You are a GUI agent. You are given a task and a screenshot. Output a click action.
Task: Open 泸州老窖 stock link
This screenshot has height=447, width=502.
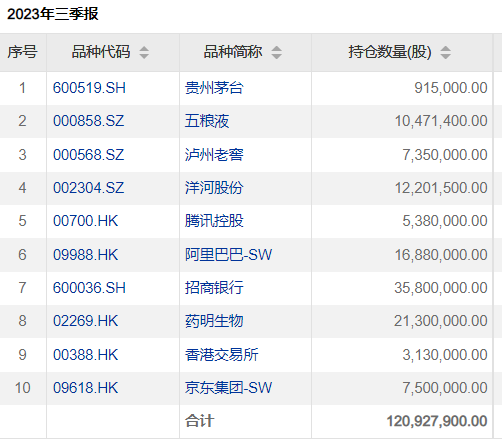point(214,155)
